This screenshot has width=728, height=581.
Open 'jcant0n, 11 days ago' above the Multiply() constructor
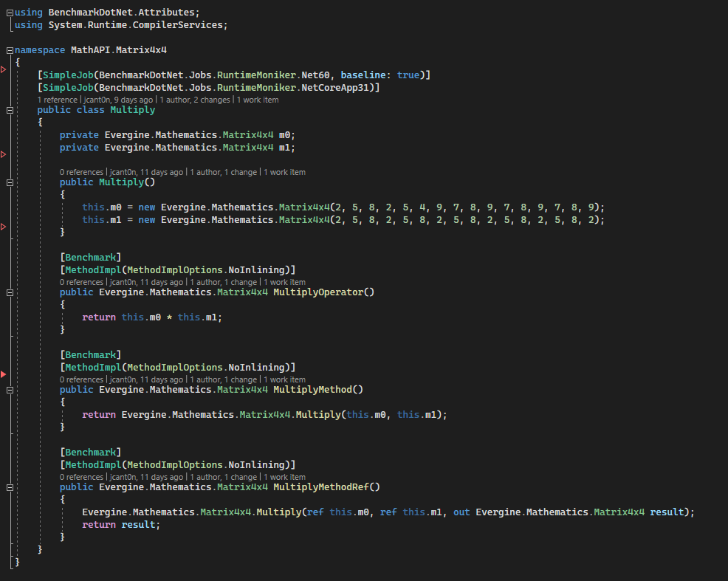point(146,172)
